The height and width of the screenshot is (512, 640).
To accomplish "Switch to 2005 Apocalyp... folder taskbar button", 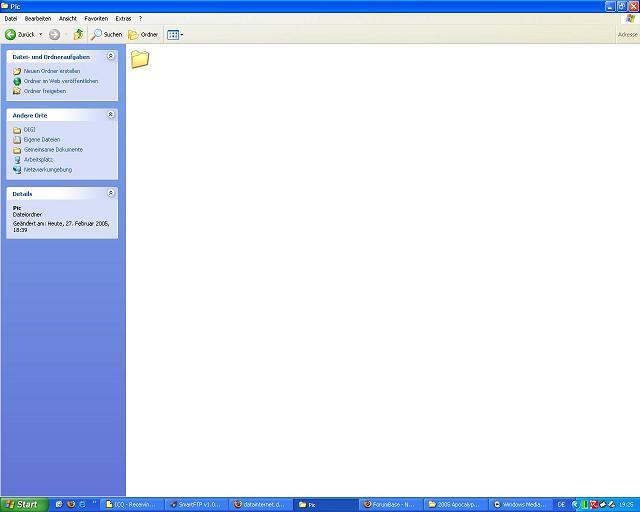I will (x=456, y=505).
